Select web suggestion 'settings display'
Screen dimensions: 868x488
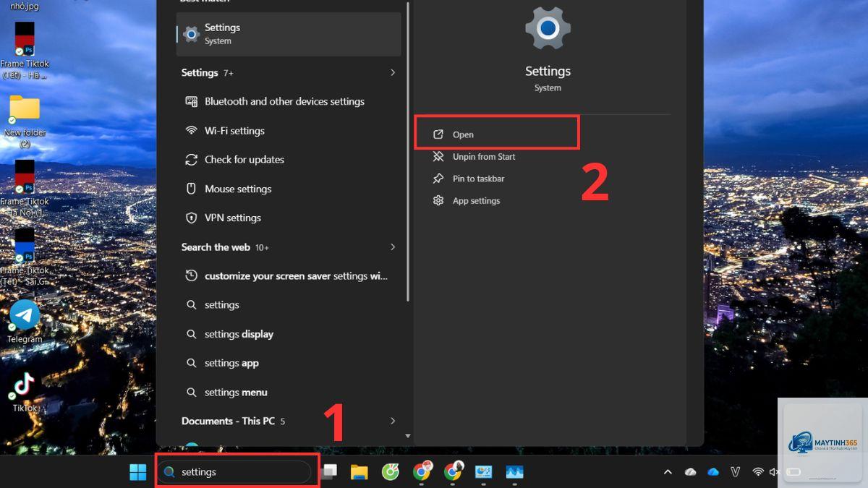tap(289, 334)
